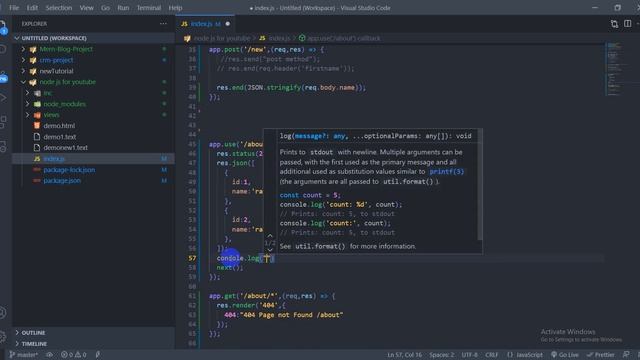Open the File menu
Image resolution: width=640 pixels, height=360 pixels.
14,8
